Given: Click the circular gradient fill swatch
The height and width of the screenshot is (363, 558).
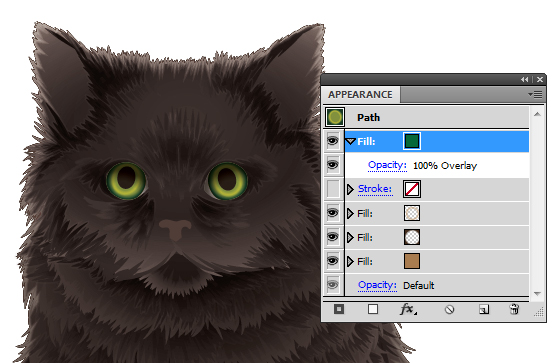Looking at the screenshot, I should [412, 237].
